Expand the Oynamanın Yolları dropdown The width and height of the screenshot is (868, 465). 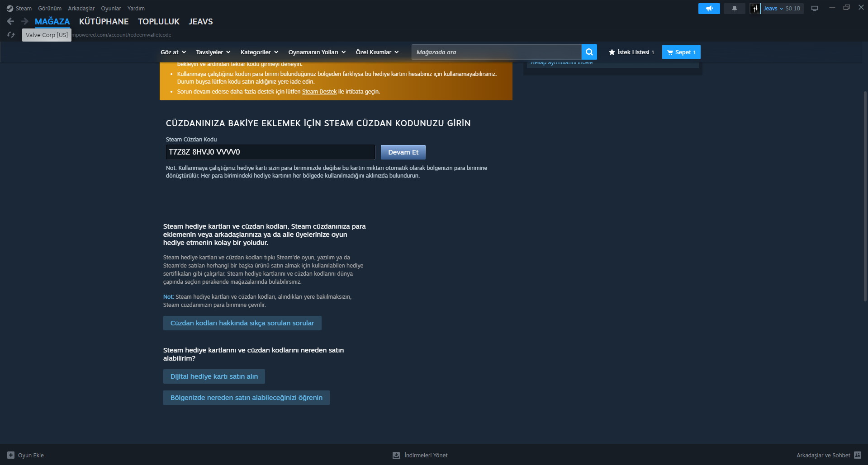[317, 52]
